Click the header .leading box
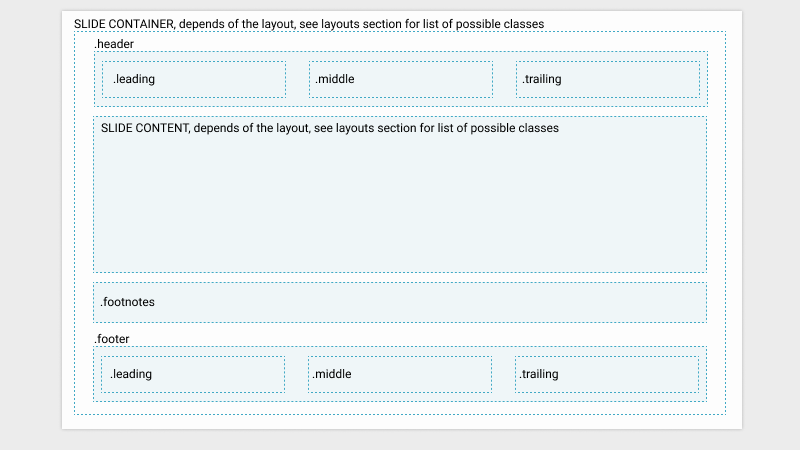 194,79
